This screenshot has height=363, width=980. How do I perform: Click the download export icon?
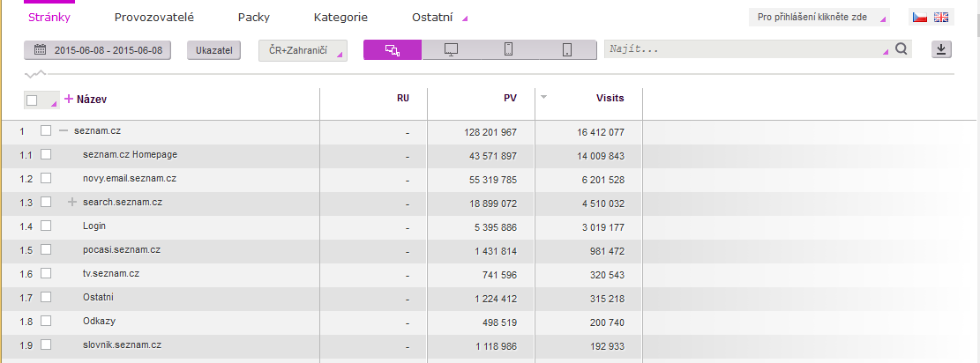point(941,50)
